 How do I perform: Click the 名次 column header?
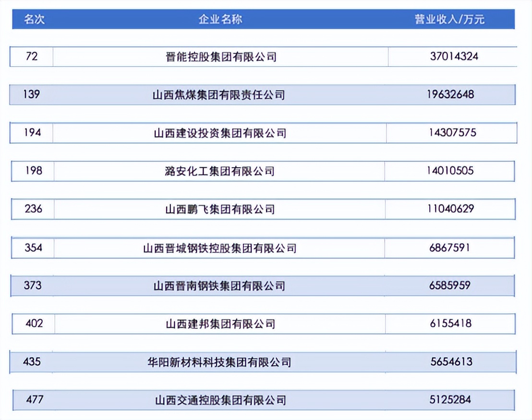(34, 19)
